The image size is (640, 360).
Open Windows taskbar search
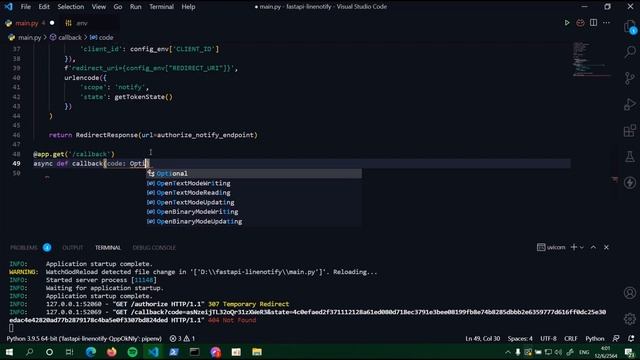(29, 352)
